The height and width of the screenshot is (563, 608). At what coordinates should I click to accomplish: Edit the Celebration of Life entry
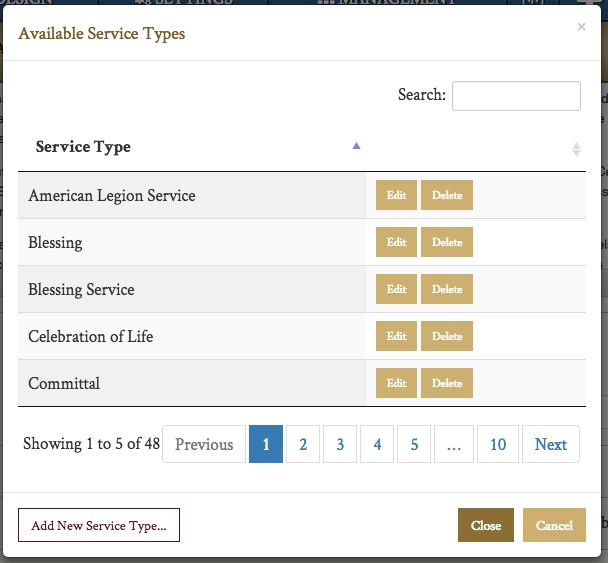tap(396, 337)
